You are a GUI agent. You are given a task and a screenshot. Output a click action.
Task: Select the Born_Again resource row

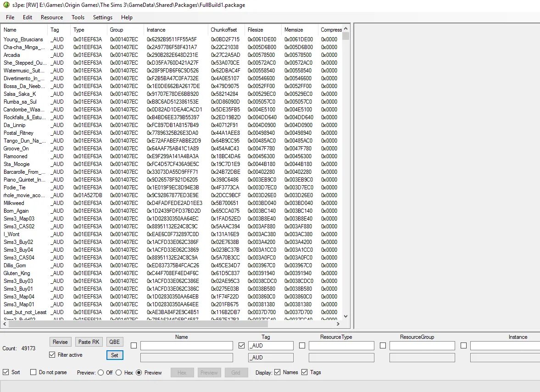tap(172, 211)
